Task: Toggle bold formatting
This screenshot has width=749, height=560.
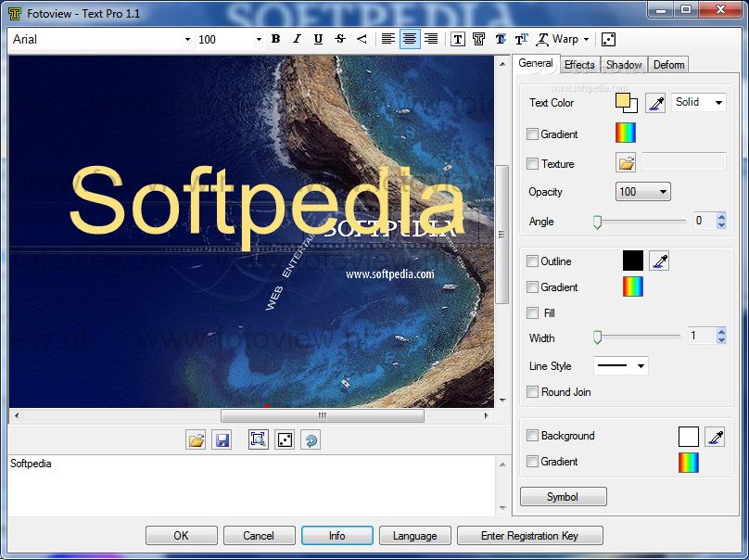Action: point(275,39)
